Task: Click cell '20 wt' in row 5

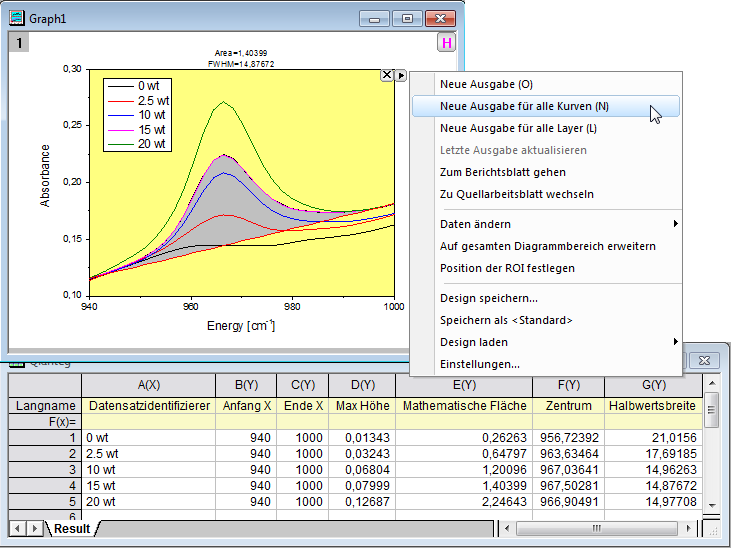Action: (149, 502)
